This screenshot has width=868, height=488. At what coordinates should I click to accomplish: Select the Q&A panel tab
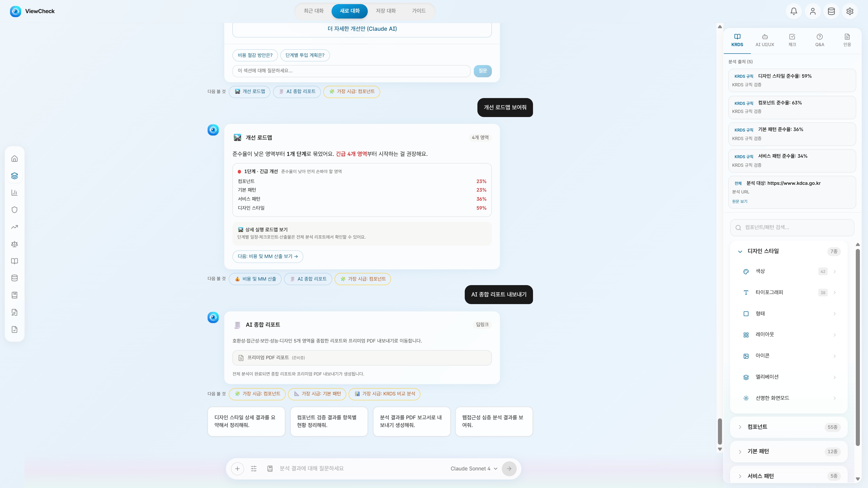click(x=819, y=40)
